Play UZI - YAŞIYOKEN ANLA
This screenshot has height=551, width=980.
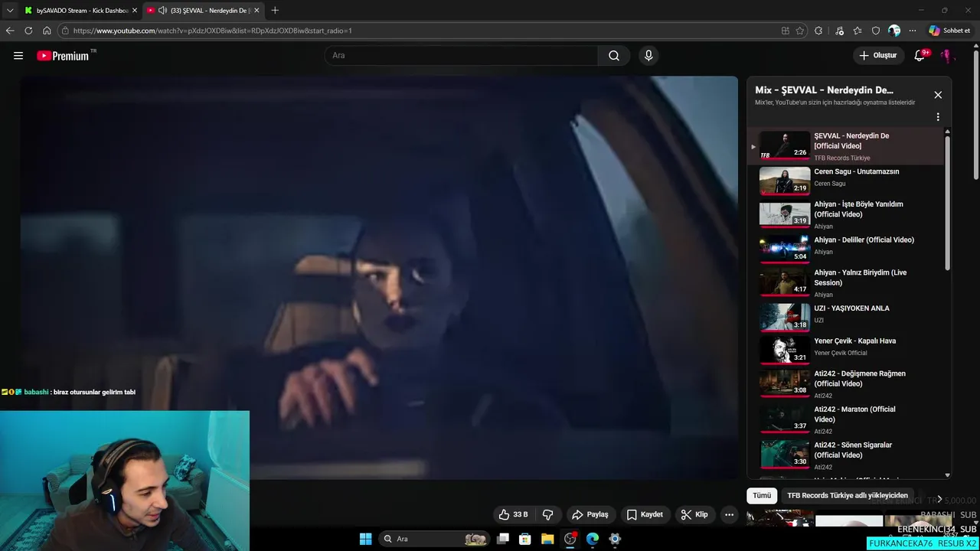(846, 317)
